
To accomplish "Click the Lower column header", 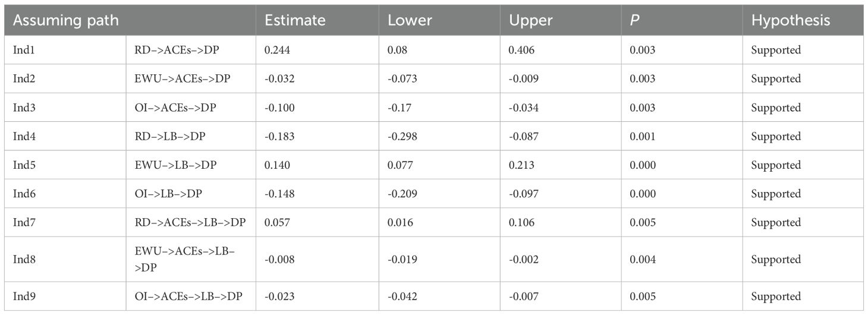I will coord(410,20).
